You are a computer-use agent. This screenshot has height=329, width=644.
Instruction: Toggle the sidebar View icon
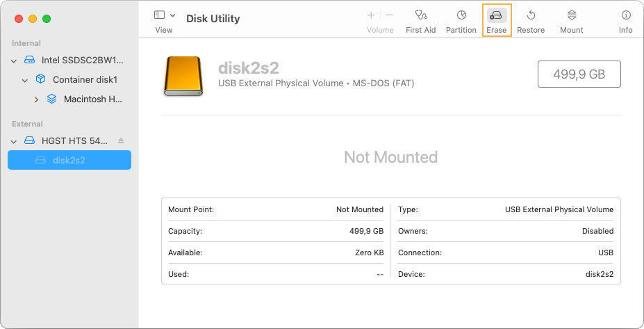159,15
